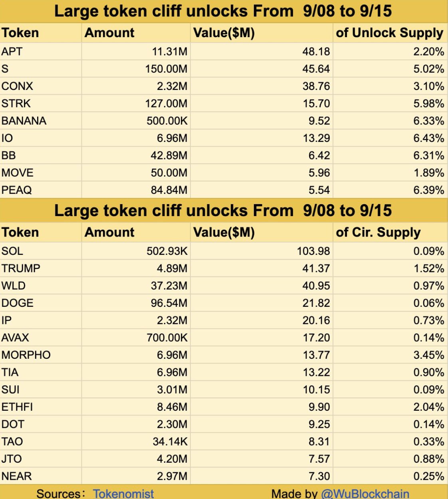This screenshot has height=499, width=448.
Task: Select the STRK amount cell 127.00M
Action: (136, 103)
